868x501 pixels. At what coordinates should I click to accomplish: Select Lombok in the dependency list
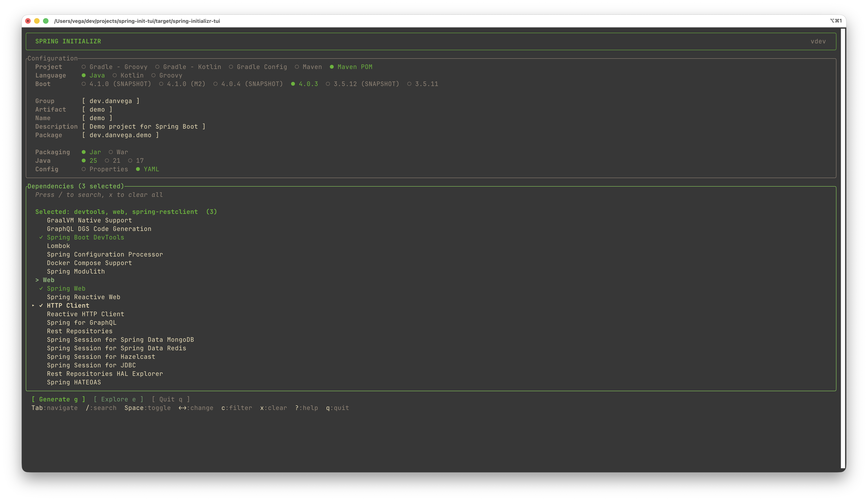coord(58,246)
